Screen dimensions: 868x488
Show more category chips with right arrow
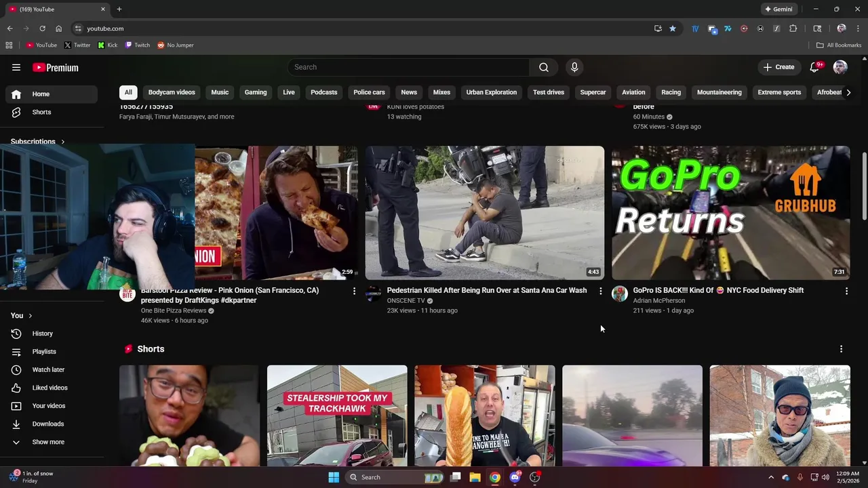coord(848,92)
